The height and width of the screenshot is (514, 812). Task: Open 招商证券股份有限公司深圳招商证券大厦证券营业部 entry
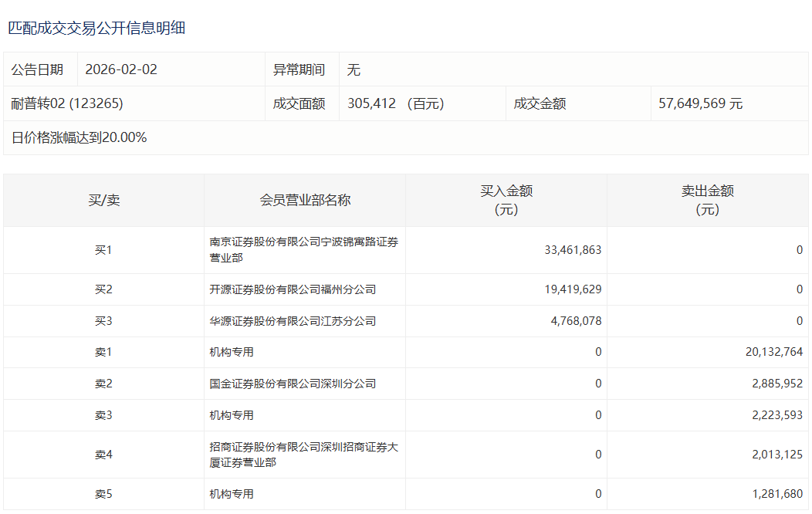pos(303,455)
